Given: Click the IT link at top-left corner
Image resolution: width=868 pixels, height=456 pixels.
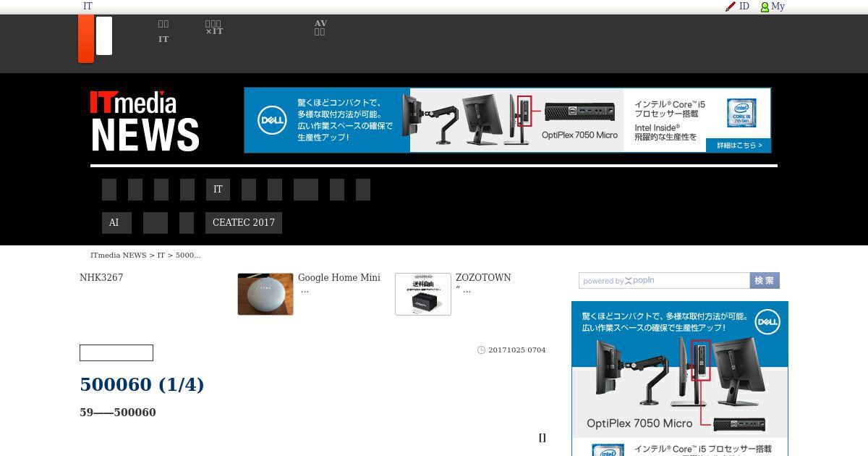Looking at the screenshot, I should coord(88,7).
